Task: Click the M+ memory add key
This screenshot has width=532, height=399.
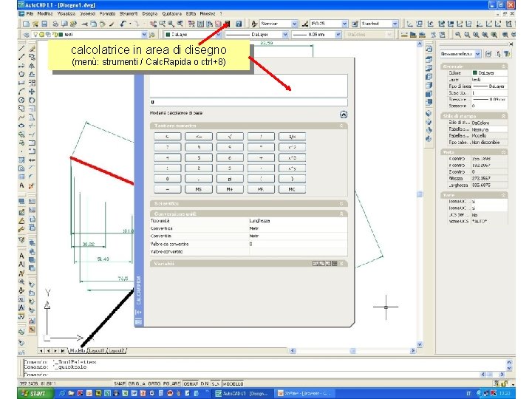Action: tap(230, 189)
